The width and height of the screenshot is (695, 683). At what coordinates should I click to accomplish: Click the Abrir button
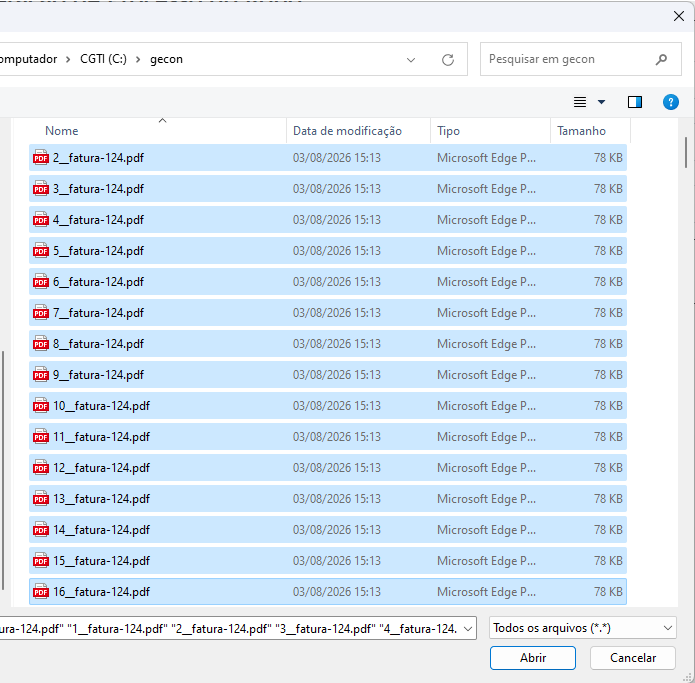tap(533, 658)
